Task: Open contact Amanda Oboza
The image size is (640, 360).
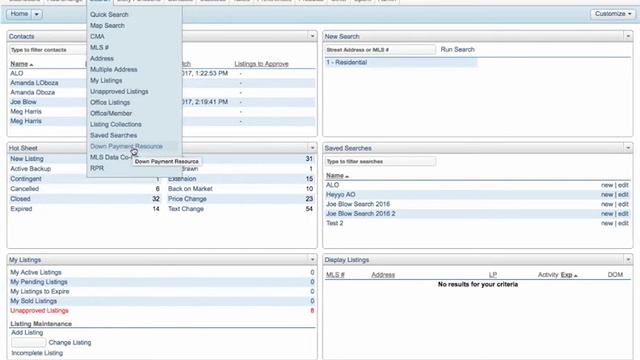Action: pos(33,93)
